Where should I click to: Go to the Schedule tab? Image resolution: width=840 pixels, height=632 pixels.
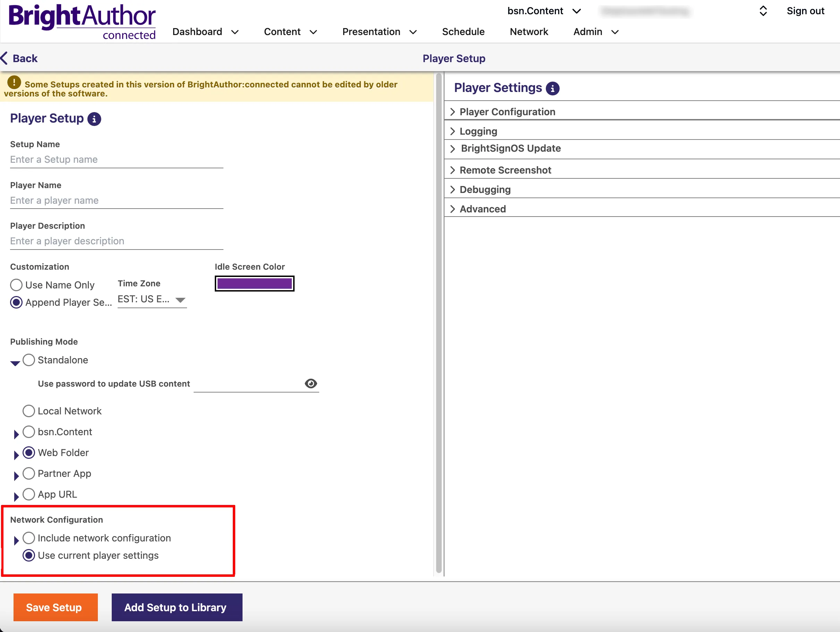(463, 32)
